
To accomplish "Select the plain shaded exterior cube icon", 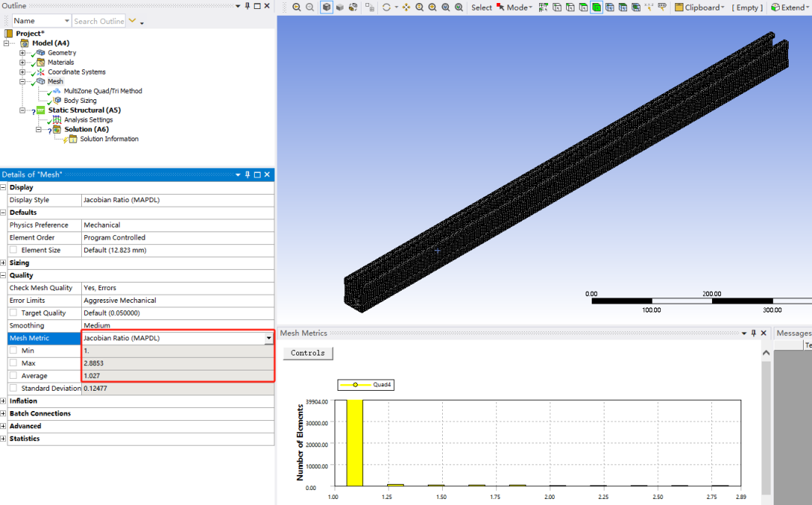I will coord(340,8).
